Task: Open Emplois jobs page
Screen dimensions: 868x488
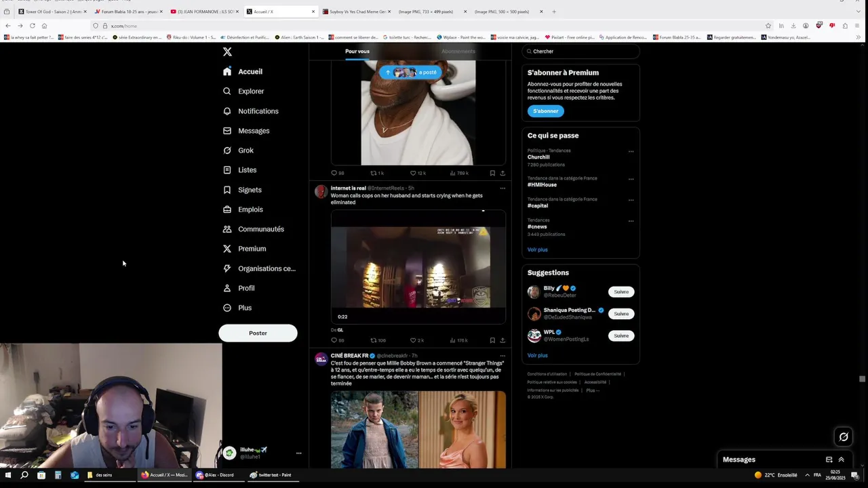Action: coord(243,209)
